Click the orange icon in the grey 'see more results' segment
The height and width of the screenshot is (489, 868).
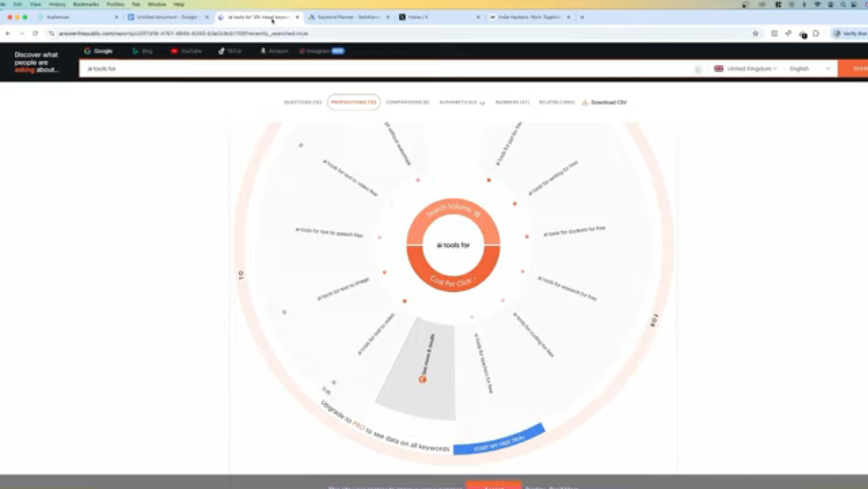click(x=423, y=379)
